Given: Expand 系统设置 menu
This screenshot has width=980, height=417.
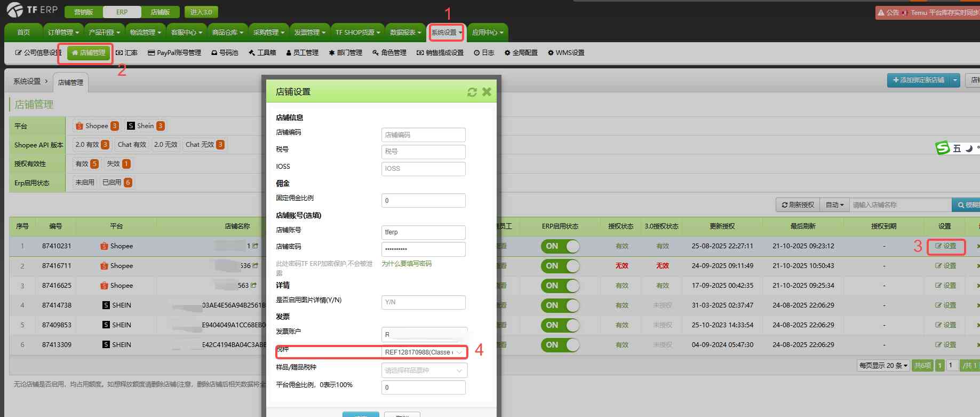Looking at the screenshot, I should [447, 33].
